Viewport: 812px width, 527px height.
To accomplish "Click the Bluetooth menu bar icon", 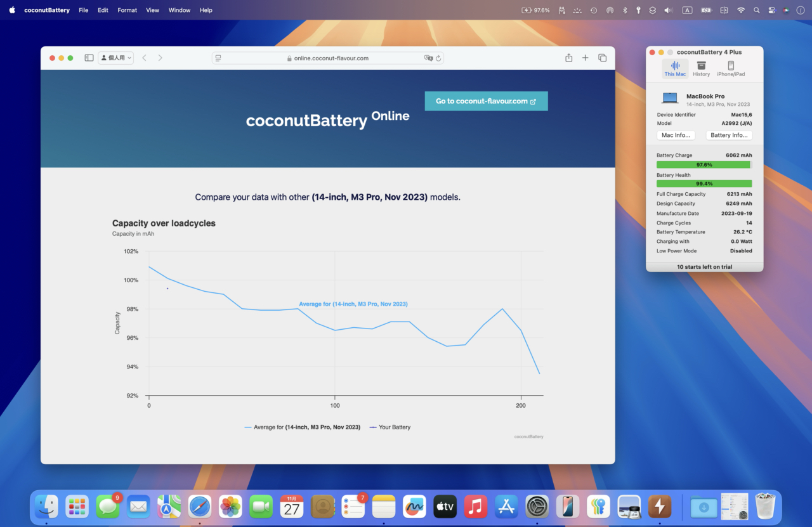I will pyautogui.click(x=624, y=10).
